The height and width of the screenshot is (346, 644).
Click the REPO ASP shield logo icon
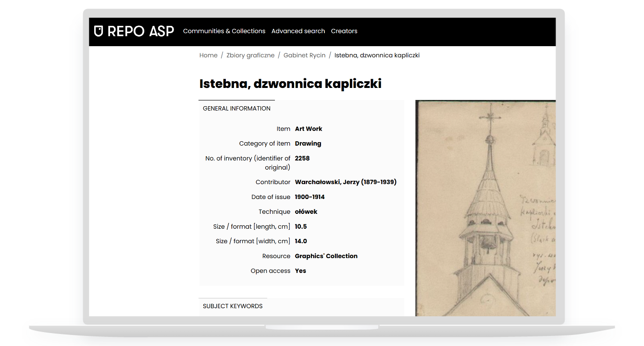[x=99, y=31]
